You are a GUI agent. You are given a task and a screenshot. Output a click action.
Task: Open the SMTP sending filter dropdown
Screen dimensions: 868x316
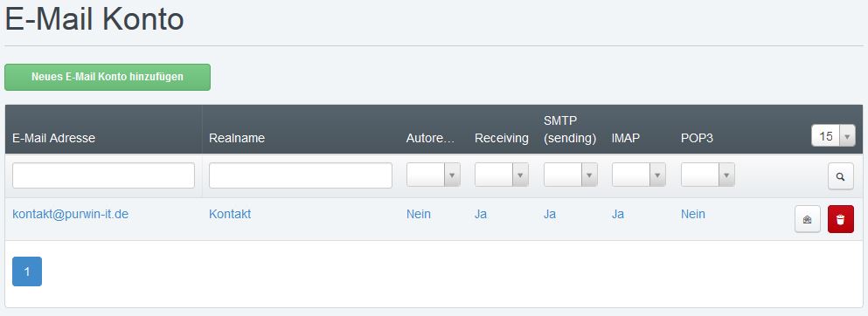tap(571, 175)
